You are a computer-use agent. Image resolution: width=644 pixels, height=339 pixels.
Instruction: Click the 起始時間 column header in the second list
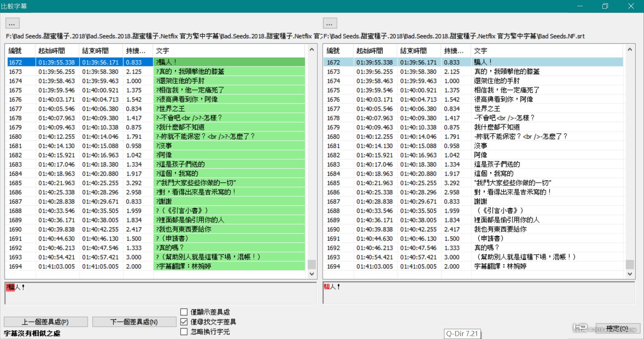(x=375, y=51)
